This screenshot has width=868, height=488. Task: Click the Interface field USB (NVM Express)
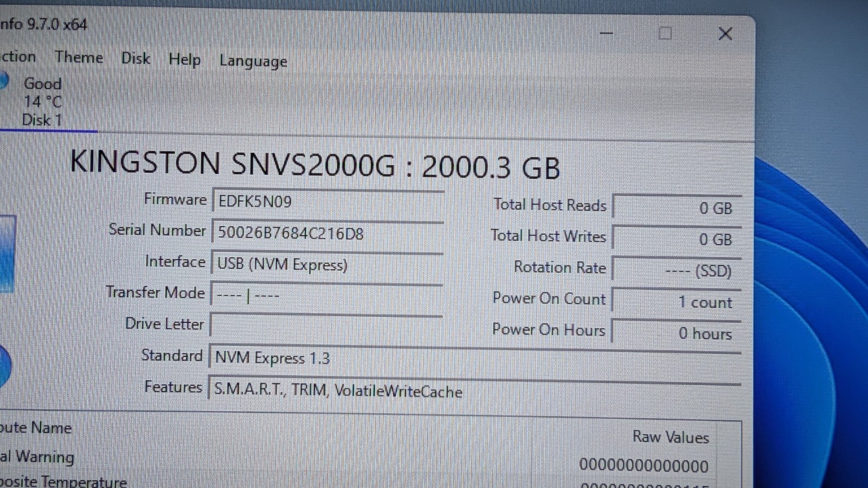pyautogui.click(x=327, y=265)
